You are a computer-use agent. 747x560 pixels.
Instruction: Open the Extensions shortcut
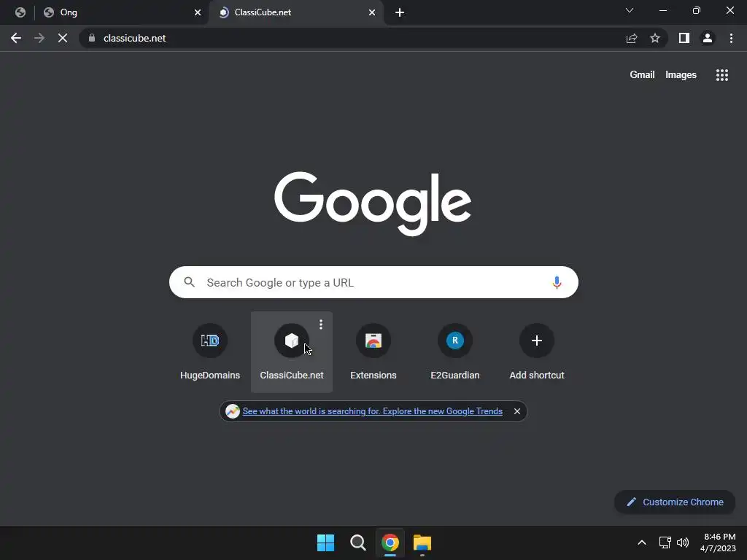click(x=373, y=352)
